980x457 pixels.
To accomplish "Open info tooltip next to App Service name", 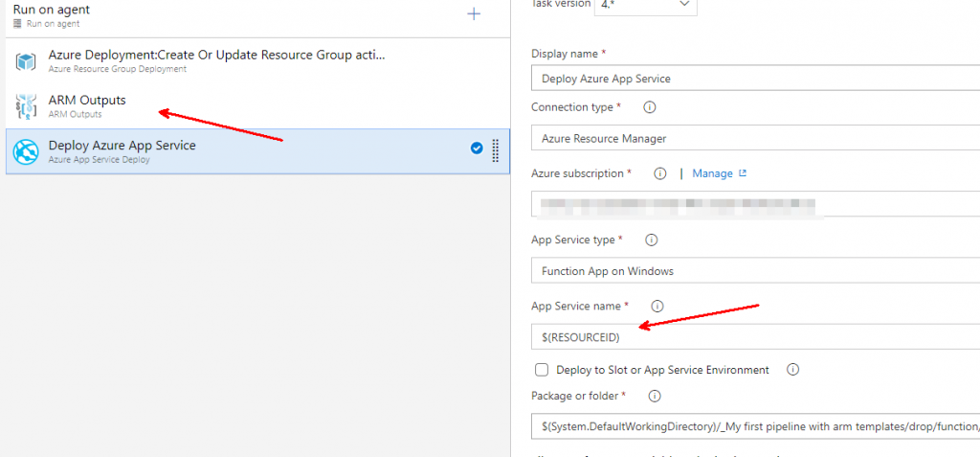I will [x=657, y=307].
